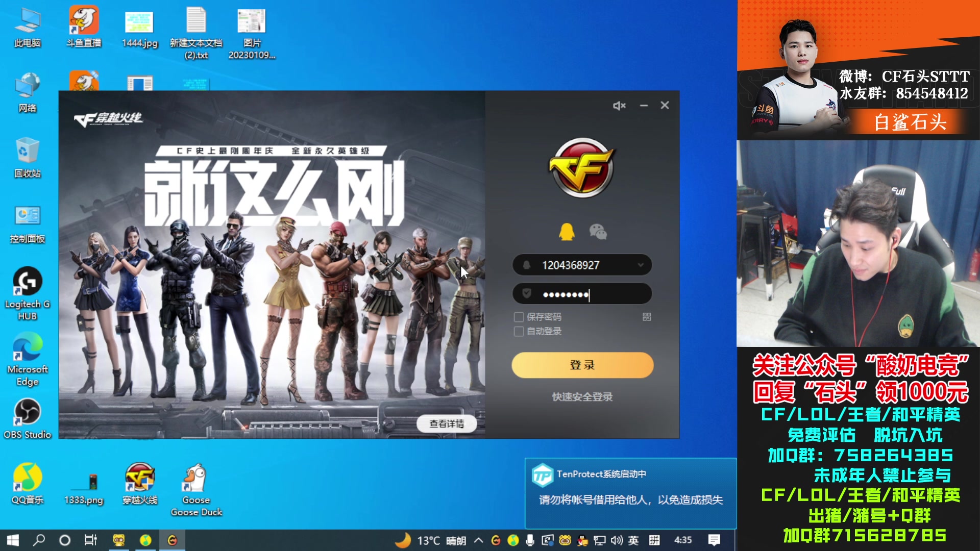Toggle 拼 IME mode indicator
980x551 pixels.
point(654,540)
